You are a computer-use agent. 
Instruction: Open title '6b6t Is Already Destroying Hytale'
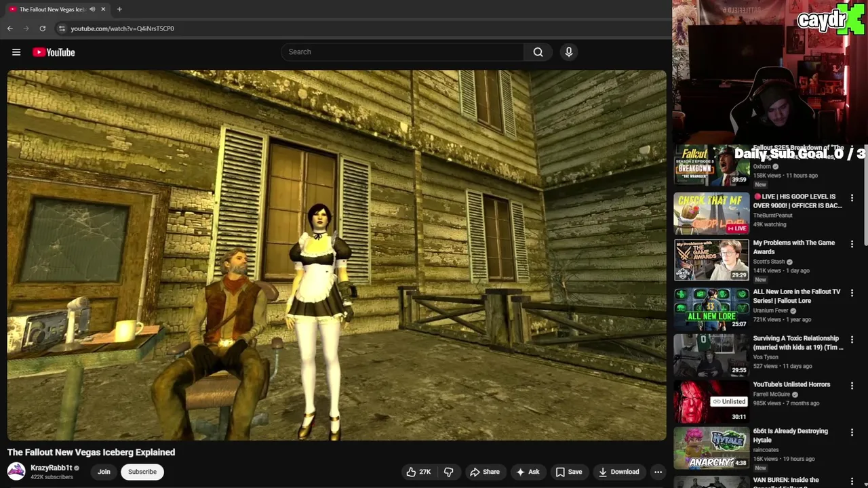pos(791,435)
